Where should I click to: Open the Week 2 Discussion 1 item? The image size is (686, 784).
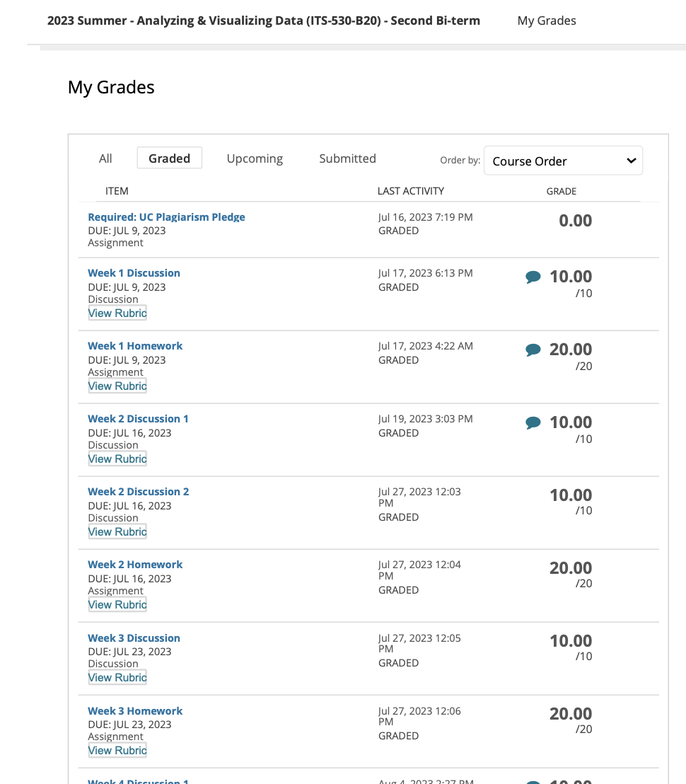138,419
